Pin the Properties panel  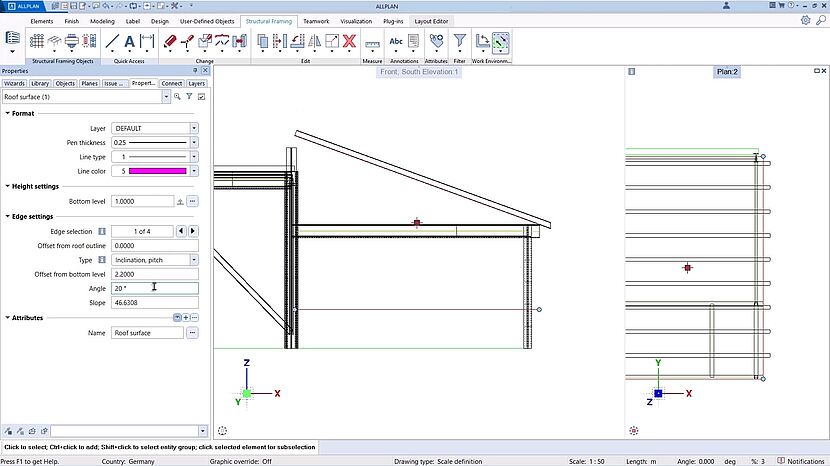point(196,71)
